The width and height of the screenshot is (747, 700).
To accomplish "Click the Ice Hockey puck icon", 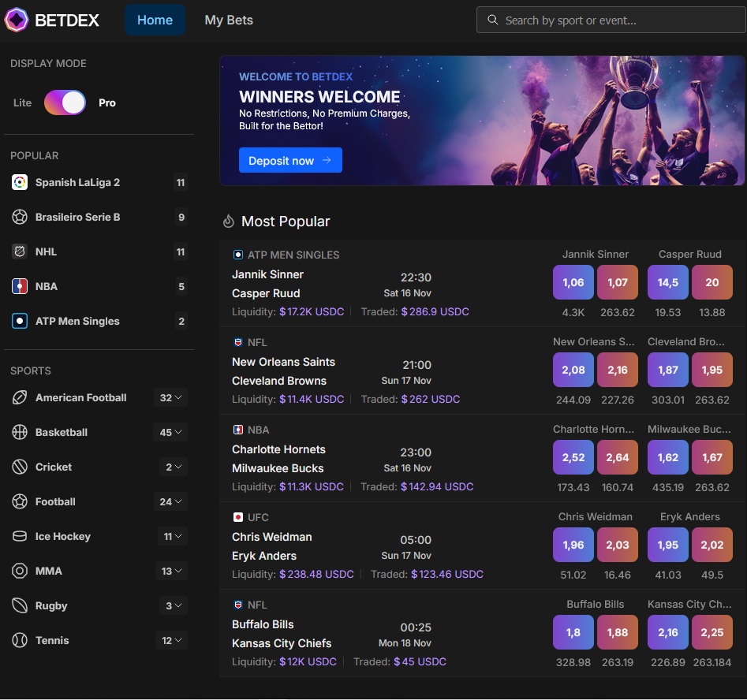I will 20,536.
